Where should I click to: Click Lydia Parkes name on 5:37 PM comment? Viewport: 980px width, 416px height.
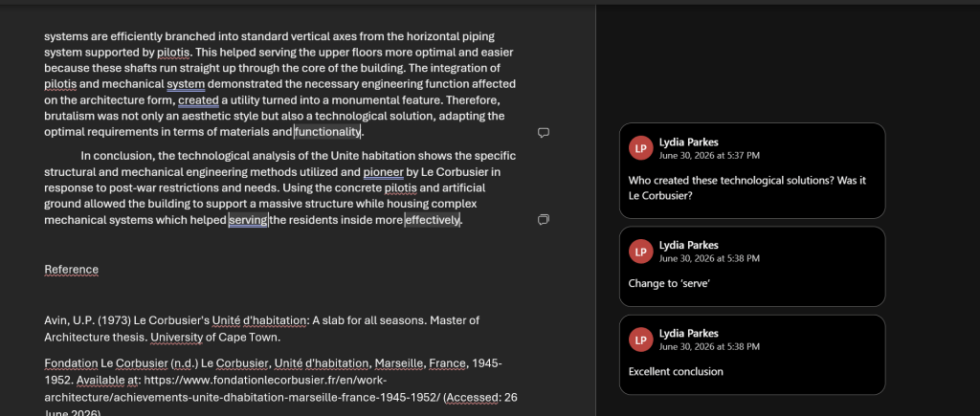pos(689,142)
